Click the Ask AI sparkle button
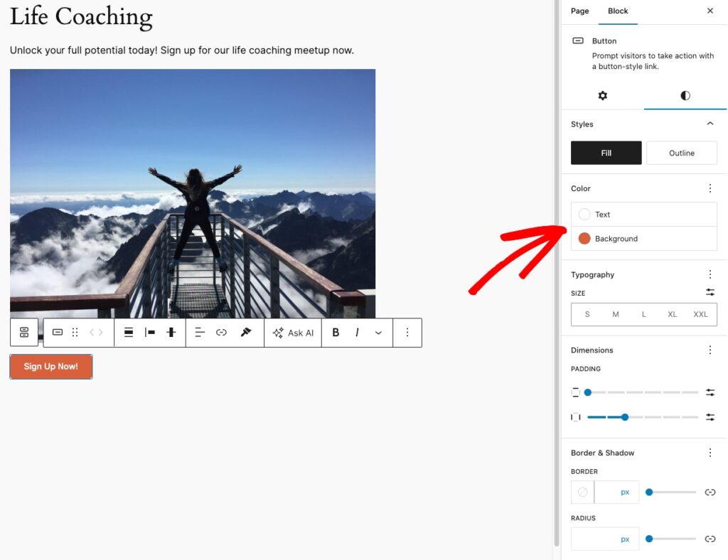728x560 pixels. click(293, 333)
